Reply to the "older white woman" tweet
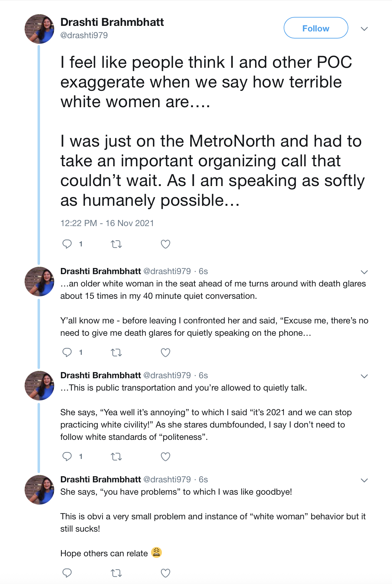 point(67,352)
